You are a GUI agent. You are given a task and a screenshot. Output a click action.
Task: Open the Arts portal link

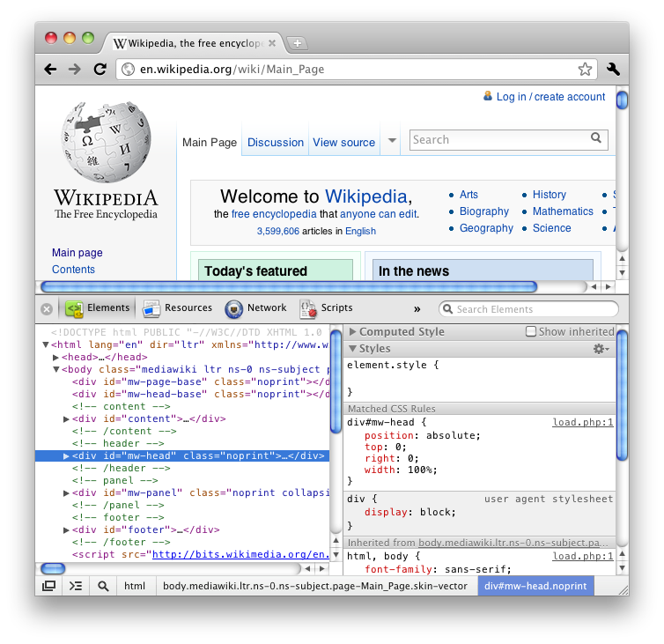[x=468, y=195]
